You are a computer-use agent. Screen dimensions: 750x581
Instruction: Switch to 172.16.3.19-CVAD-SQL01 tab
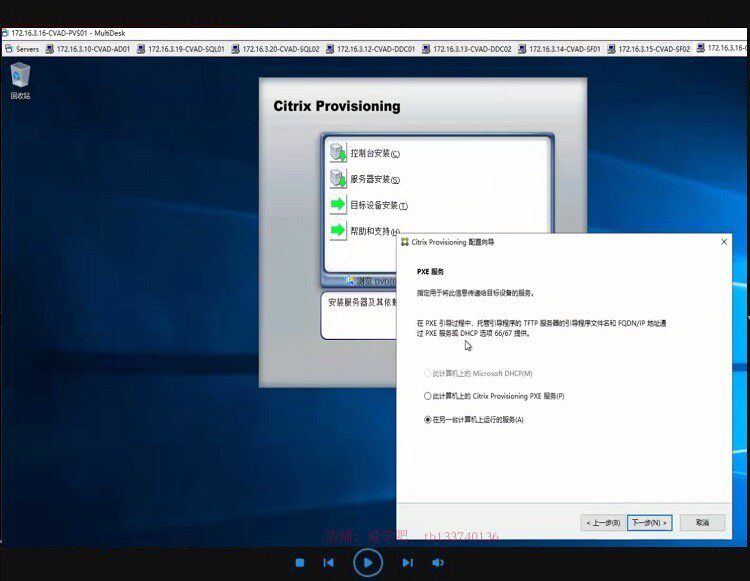point(180,49)
